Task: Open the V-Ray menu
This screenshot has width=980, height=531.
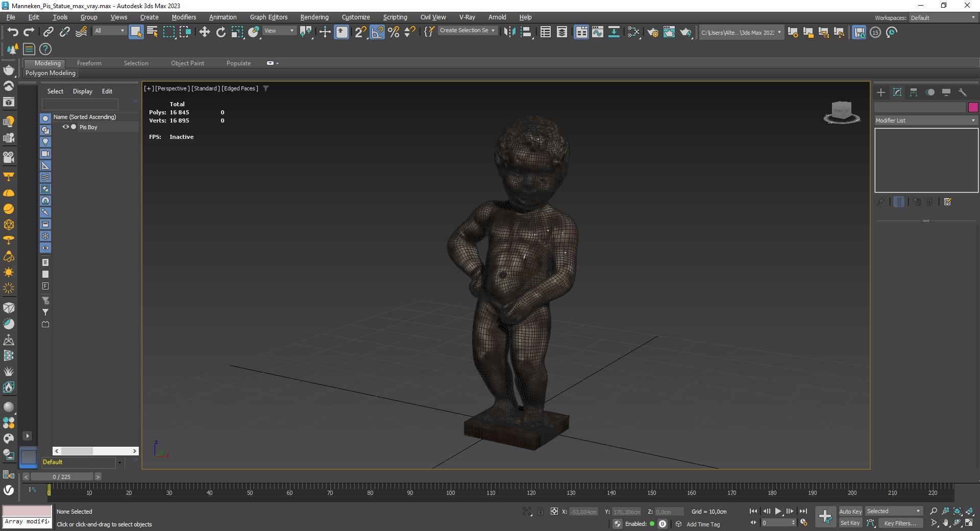Action: coord(467,17)
